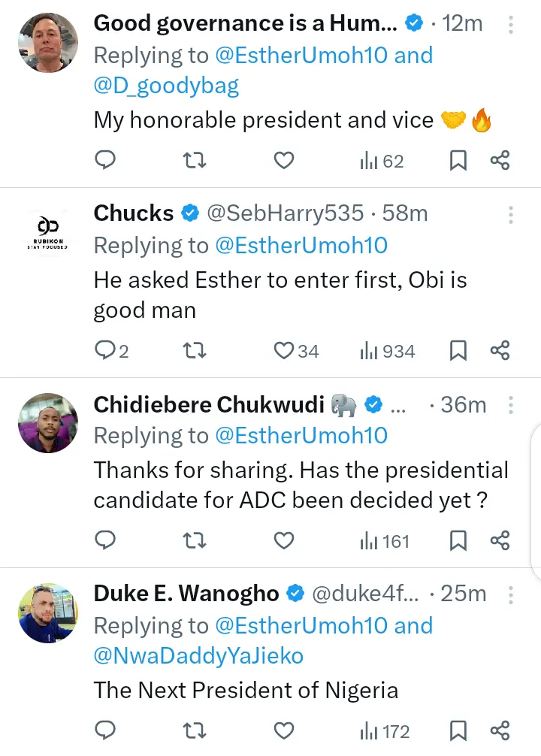This screenshot has width=541, height=756.
Task: Retweet Chidiebere Chukwudi's ADC question
Action: pyautogui.click(x=195, y=540)
